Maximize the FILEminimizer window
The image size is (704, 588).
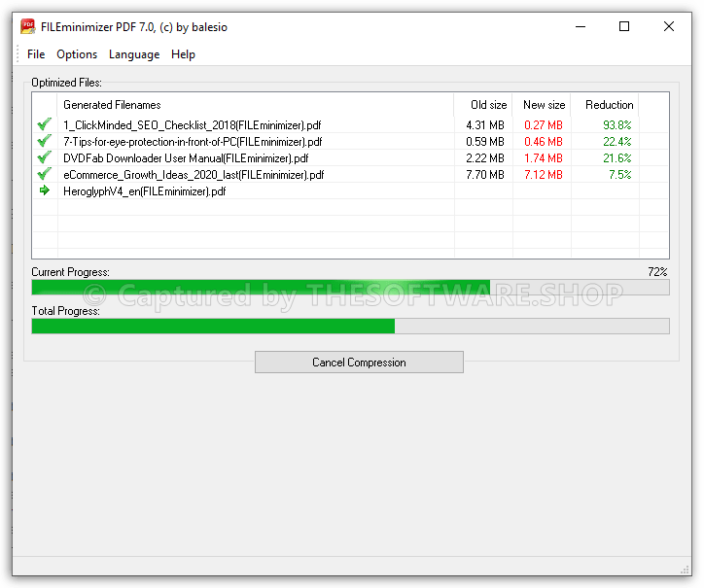click(x=624, y=26)
